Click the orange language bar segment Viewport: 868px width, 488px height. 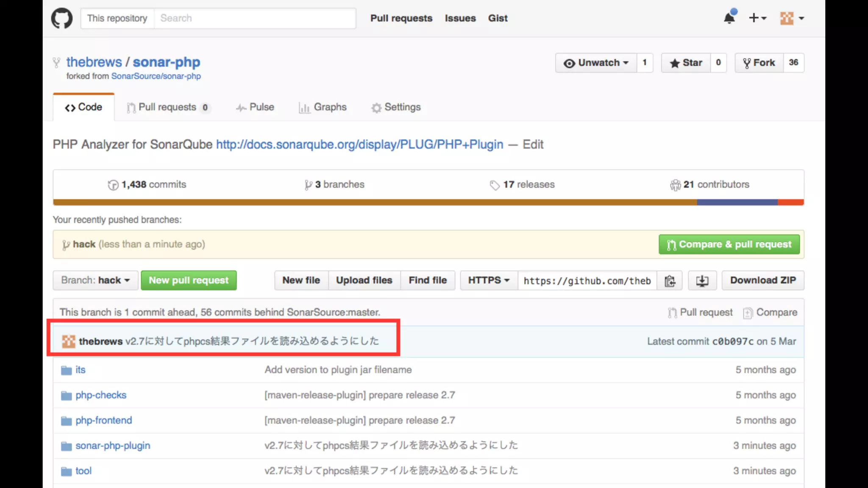pyautogui.click(x=375, y=202)
